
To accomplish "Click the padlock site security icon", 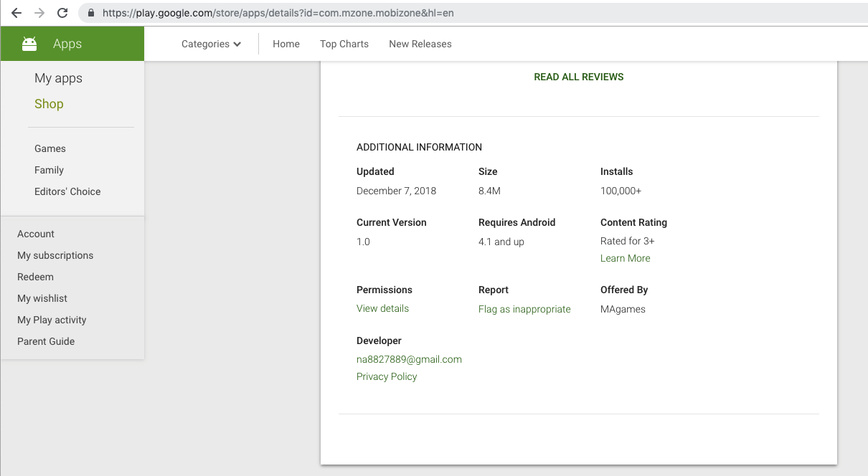I will [90, 13].
